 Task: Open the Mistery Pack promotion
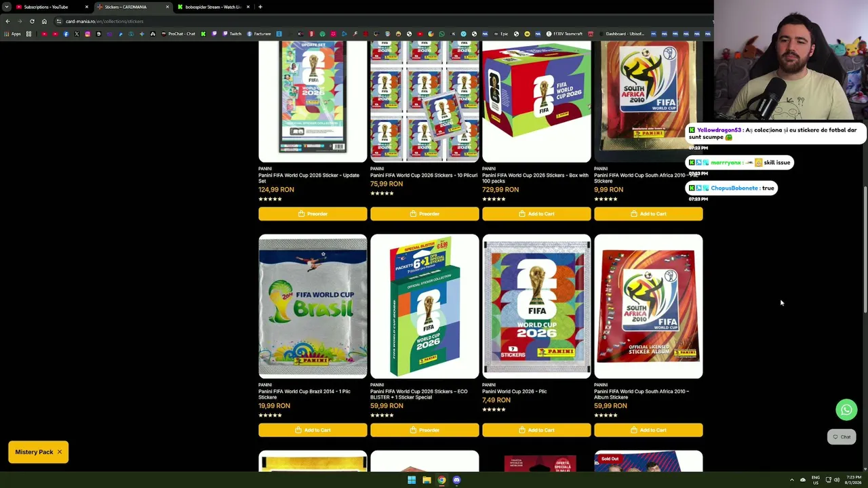coord(34,452)
